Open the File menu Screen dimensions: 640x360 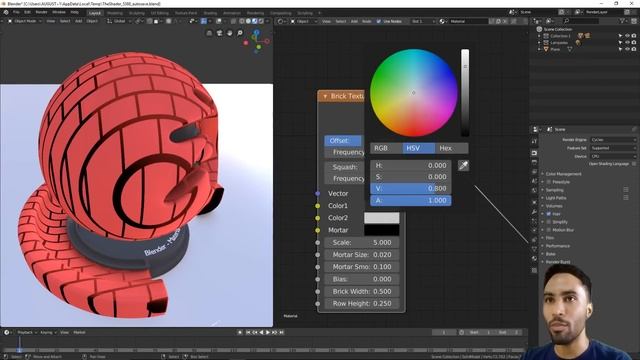point(16,12)
